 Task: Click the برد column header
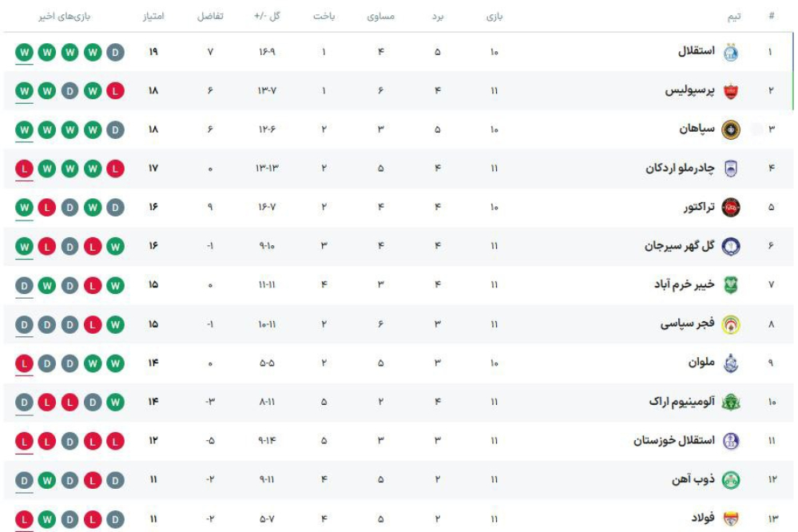coord(438,17)
